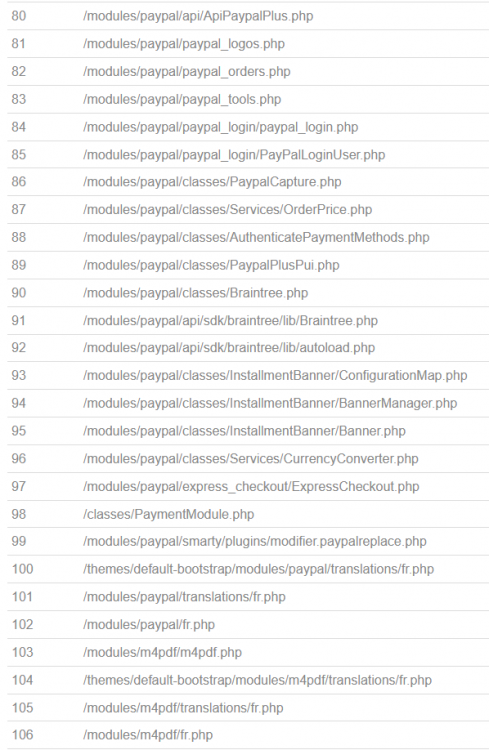Image resolution: width=489 pixels, height=750 pixels.
Task: Select the /modules/m4pdf/m4pdf.php row
Action: click(248, 653)
